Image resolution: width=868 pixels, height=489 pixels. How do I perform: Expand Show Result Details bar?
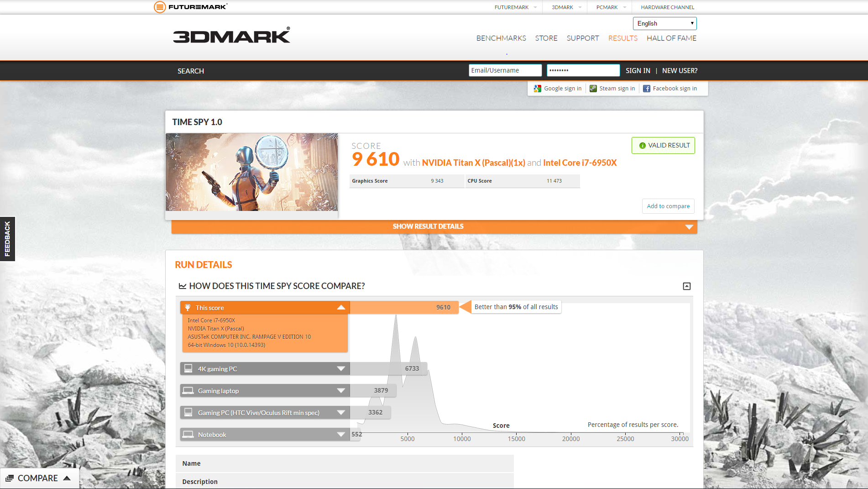point(434,226)
